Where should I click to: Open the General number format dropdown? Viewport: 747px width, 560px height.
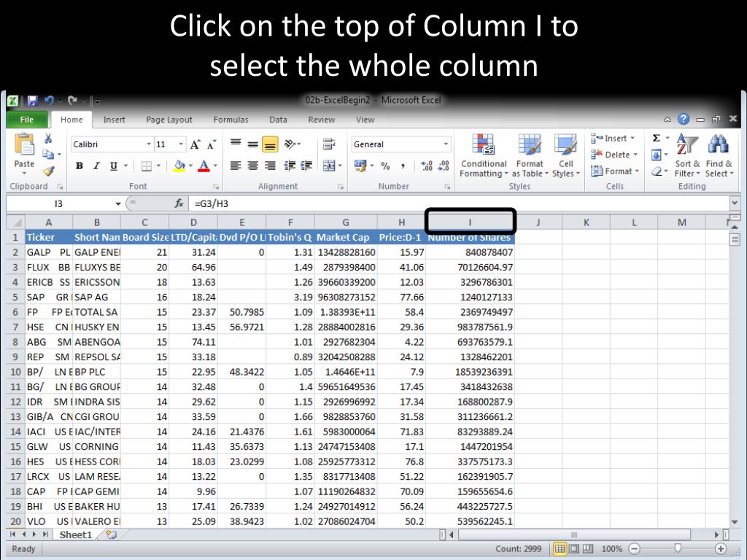(446, 144)
